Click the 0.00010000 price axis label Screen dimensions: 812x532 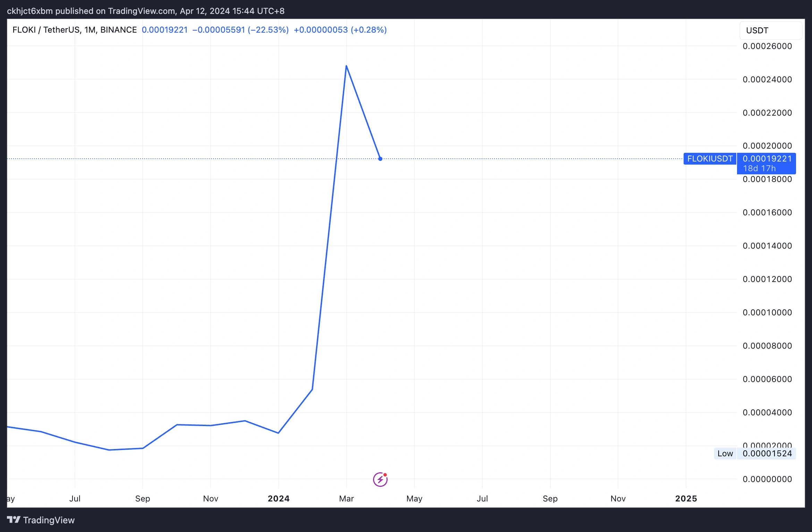point(767,313)
